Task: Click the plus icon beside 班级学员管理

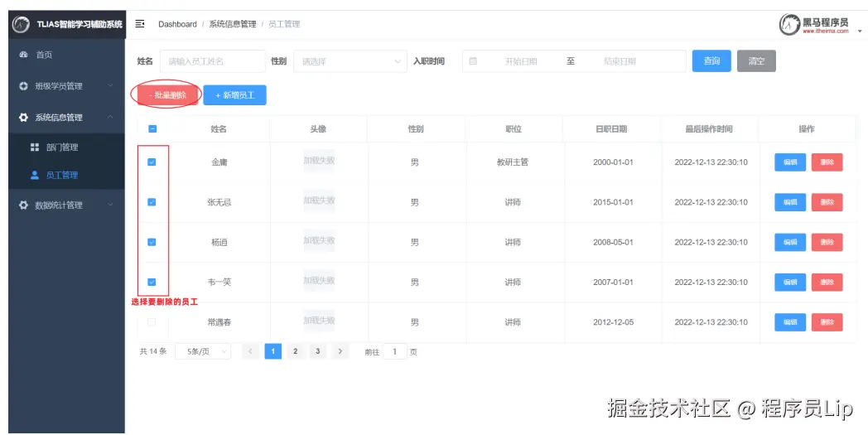Action: click(x=23, y=86)
